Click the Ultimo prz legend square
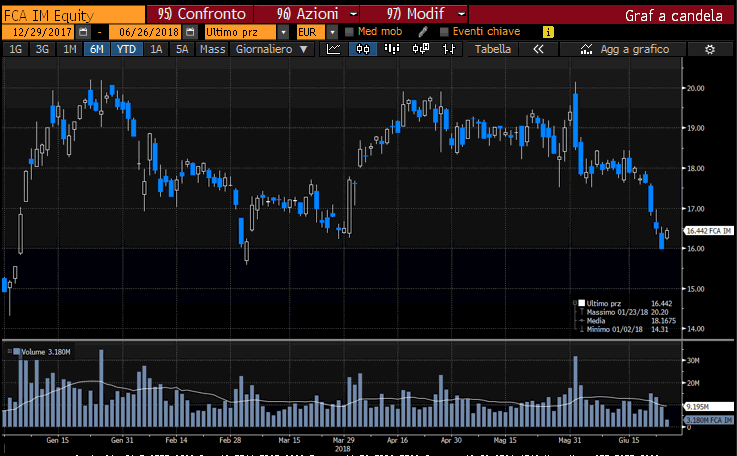Viewport: 737px width, 456px height. click(581, 303)
